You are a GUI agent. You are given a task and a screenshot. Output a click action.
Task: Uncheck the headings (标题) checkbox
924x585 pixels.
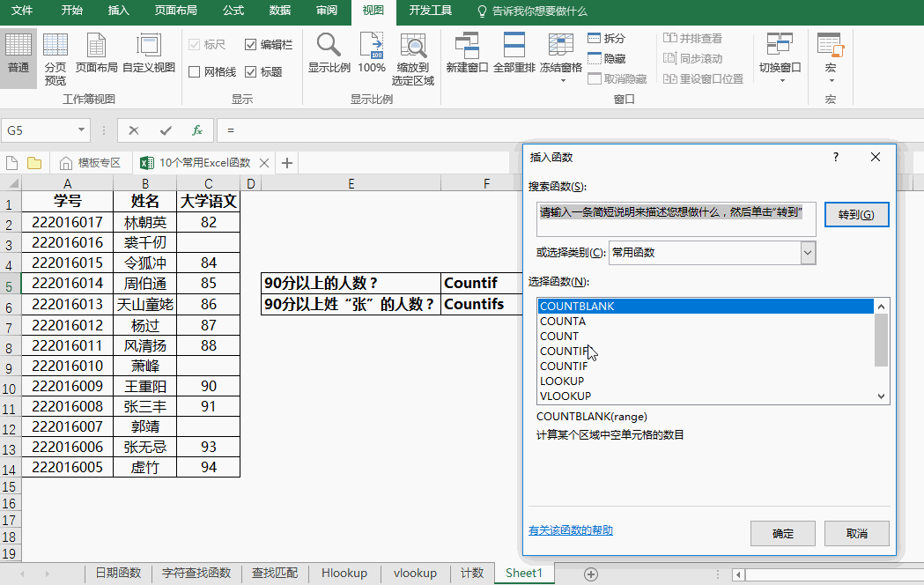[x=251, y=72]
